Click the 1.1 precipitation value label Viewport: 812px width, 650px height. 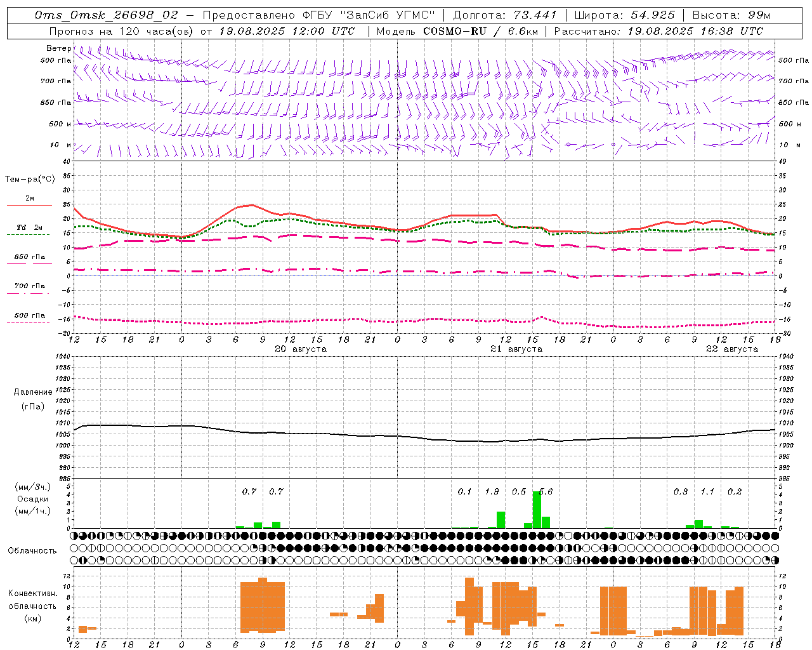coord(707,491)
